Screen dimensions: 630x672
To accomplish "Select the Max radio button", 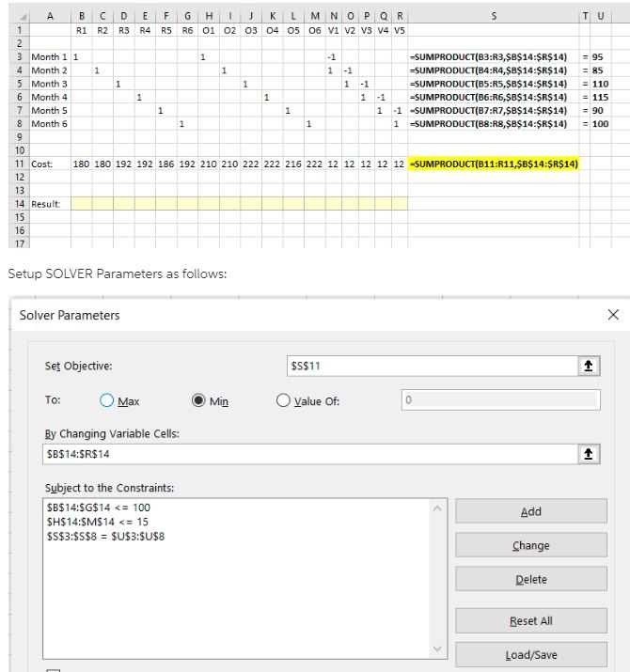I will 106,400.
